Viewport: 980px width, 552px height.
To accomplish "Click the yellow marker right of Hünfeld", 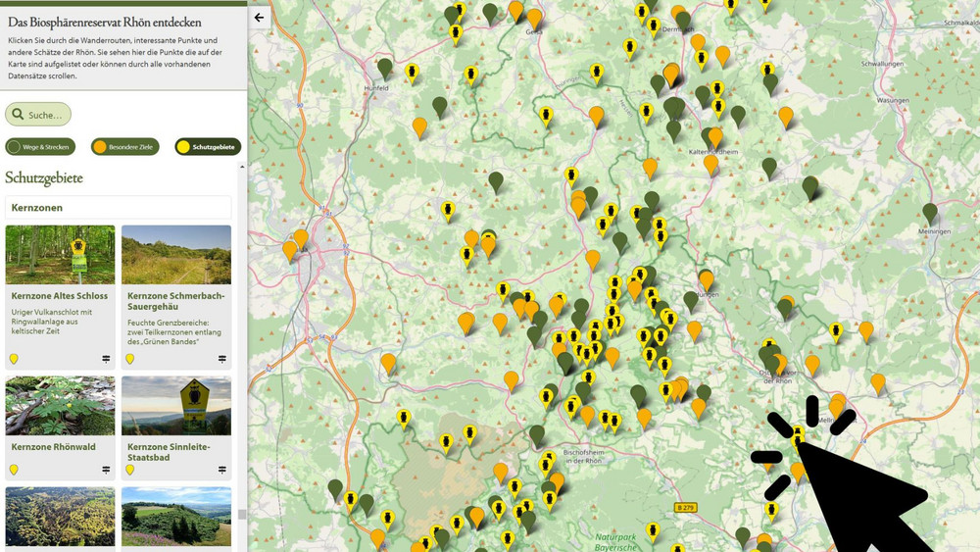I will [x=413, y=72].
